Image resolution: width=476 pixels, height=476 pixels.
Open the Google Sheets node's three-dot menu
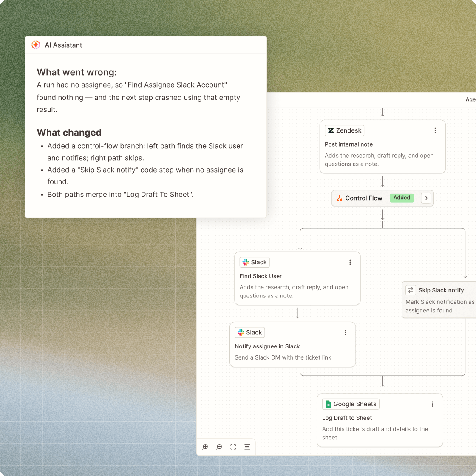(433, 404)
